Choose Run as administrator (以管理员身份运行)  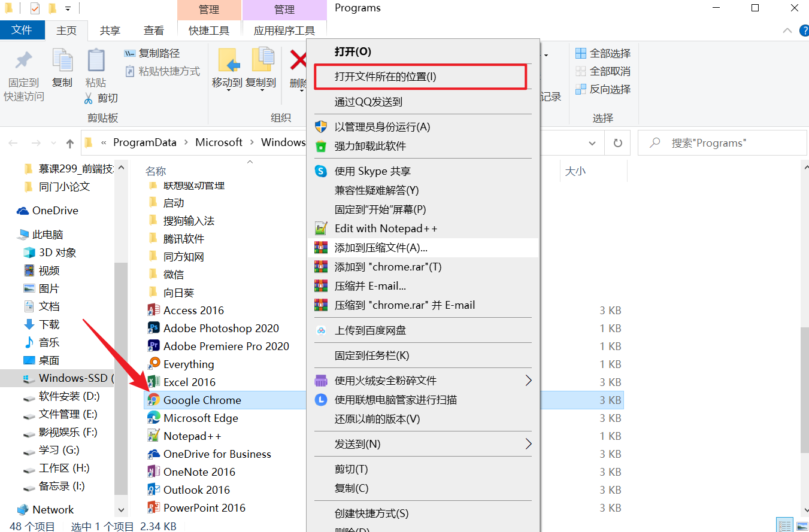[x=423, y=127]
